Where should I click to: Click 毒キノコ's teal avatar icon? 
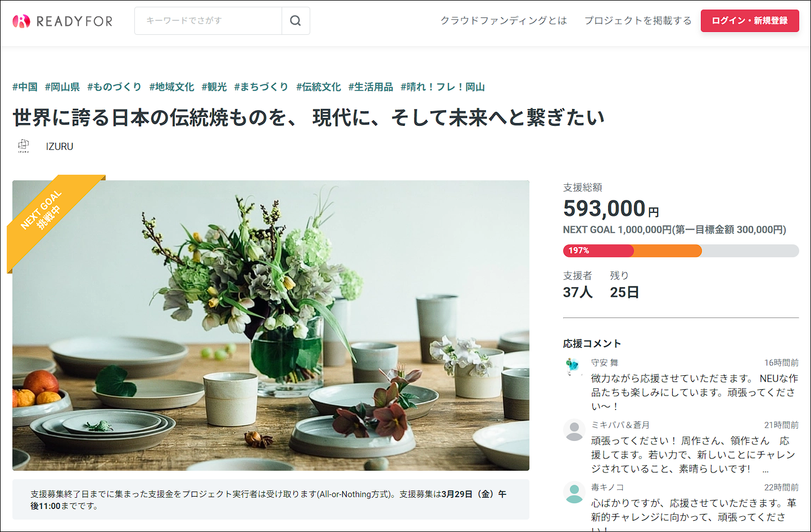pos(574,493)
